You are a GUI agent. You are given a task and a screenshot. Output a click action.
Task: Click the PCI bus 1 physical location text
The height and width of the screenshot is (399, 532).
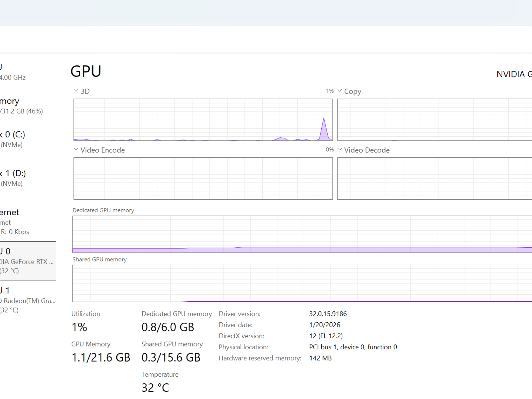(353, 347)
